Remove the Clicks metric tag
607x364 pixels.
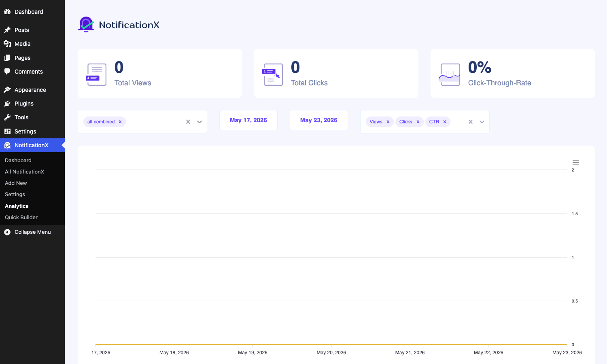tap(418, 122)
